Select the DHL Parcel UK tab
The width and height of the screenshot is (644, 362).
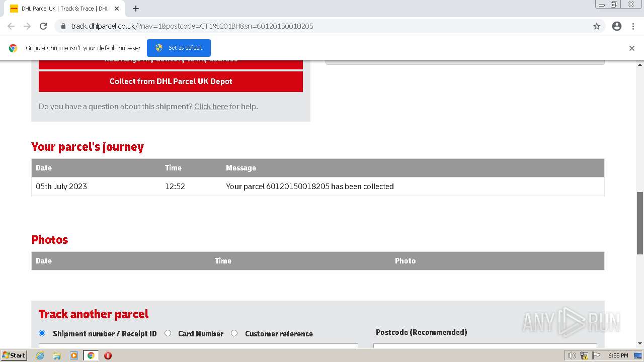click(x=65, y=9)
